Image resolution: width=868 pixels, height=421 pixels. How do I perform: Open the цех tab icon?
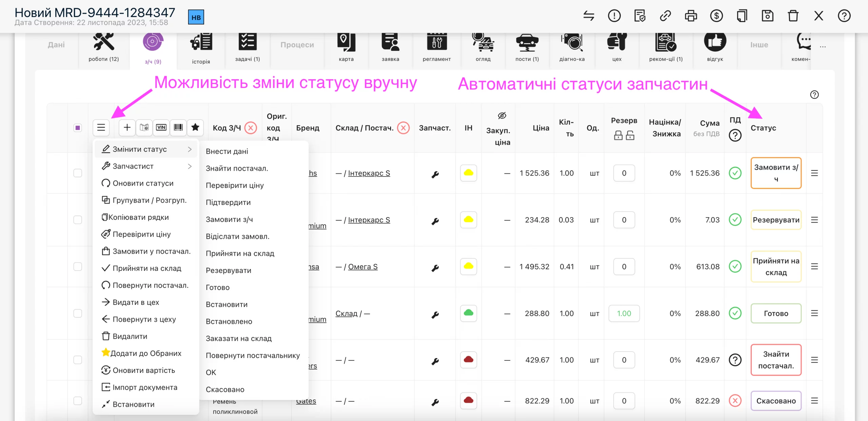click(x=617, y=42)
